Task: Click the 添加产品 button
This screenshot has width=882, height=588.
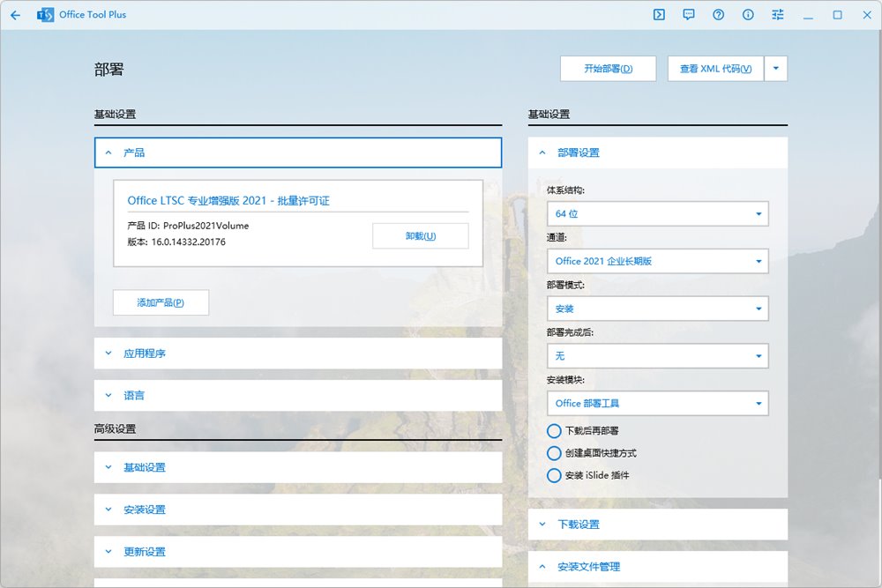Action: pyautogui.click(x=161, y=302)
